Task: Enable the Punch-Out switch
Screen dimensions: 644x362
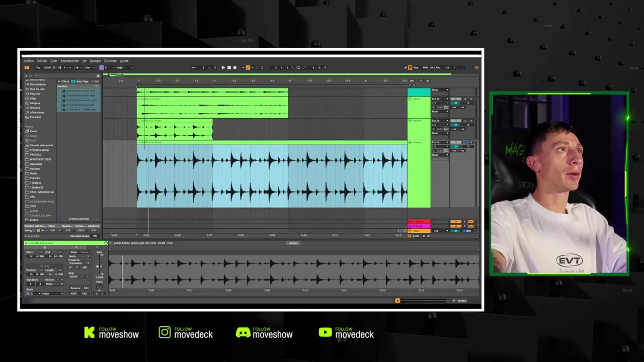Action: (304, 67)
